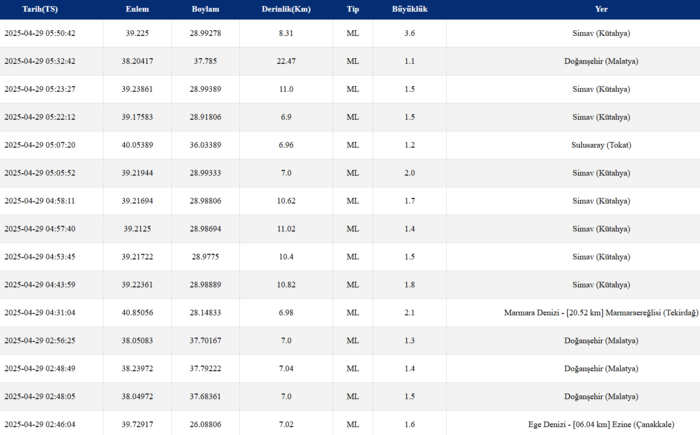Select Marmara Denizi Marmaraereğlisi (Tekirdağ) location

point(601,313)
